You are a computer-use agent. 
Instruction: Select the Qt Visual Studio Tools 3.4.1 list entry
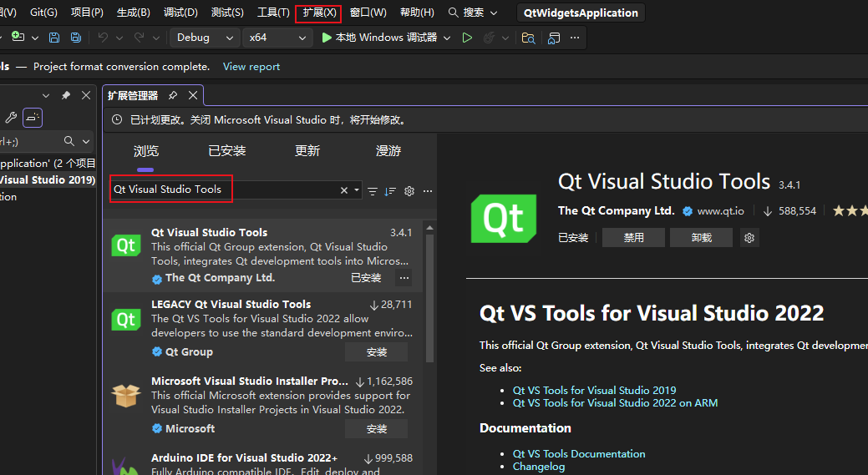[262, 255]
